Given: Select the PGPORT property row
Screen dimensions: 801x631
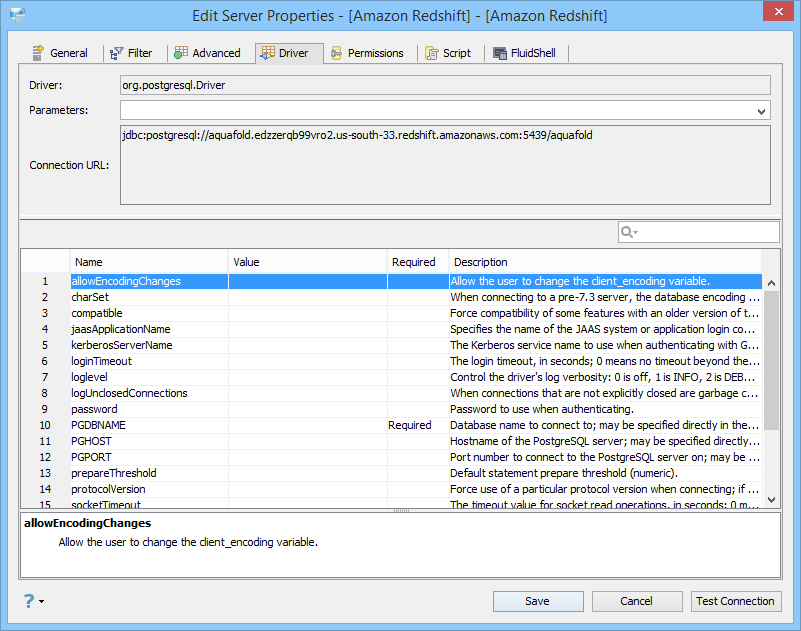Looking at the screenshot, I should [x=391, y=457].
